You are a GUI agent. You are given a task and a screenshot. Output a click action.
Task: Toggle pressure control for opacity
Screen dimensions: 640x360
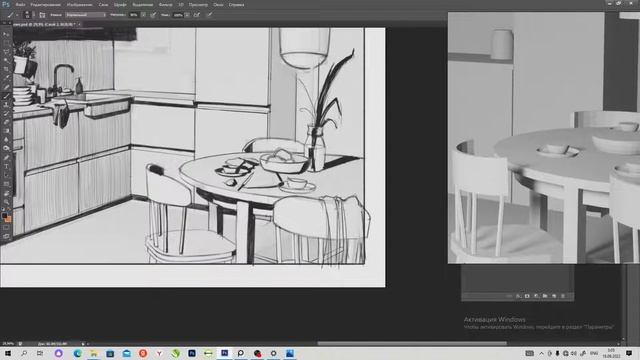153,15
